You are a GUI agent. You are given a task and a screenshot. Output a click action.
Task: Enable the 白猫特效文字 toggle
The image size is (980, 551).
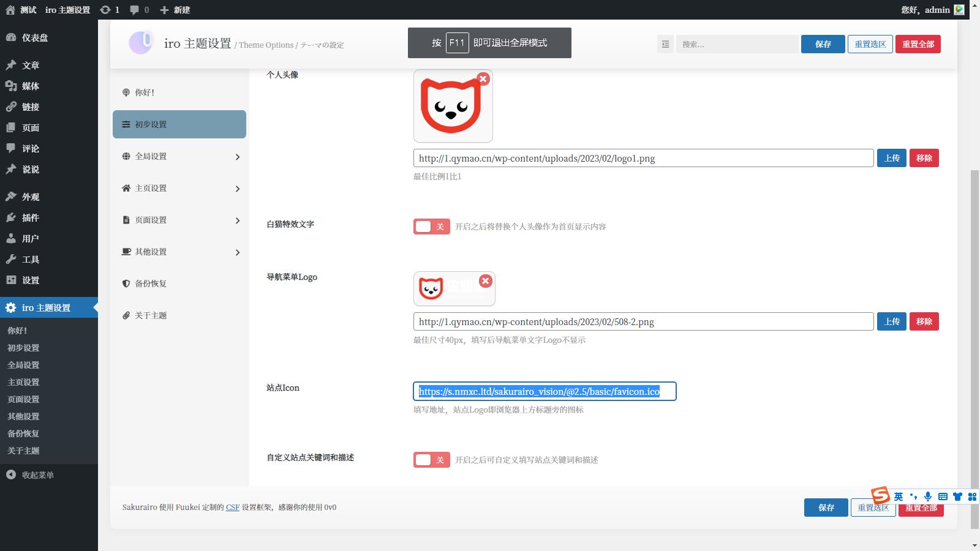pos(431,226)
